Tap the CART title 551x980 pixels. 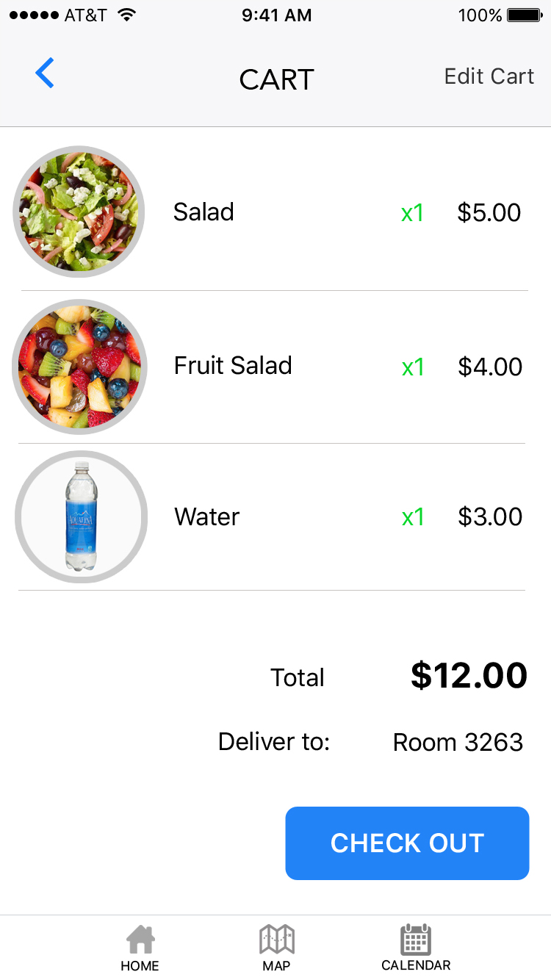[x=276, y=79]
